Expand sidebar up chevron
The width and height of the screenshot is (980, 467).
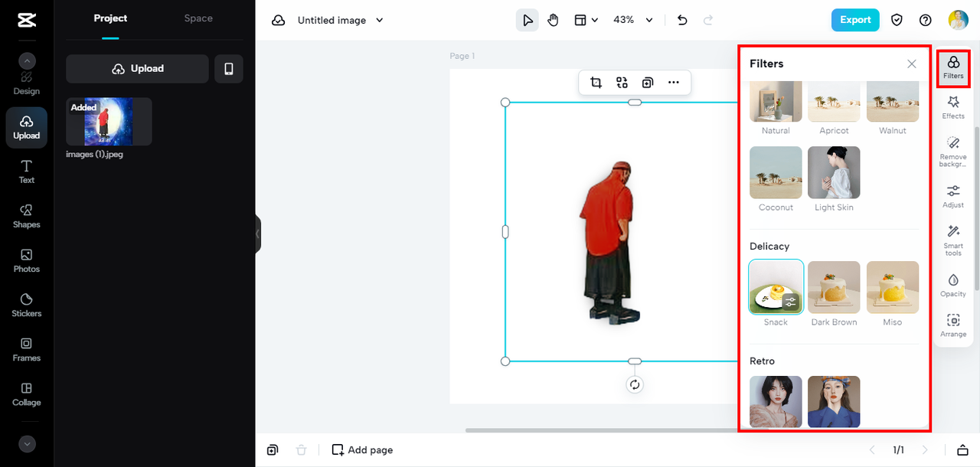[x=27, y=61]
